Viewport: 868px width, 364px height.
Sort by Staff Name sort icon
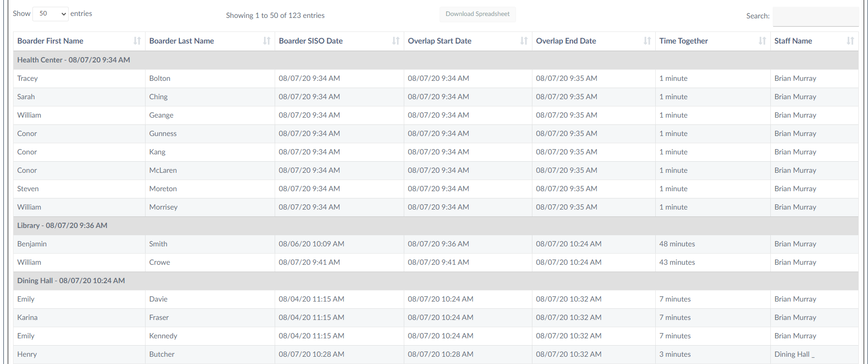pyautogui.click(x=851, y=41)
